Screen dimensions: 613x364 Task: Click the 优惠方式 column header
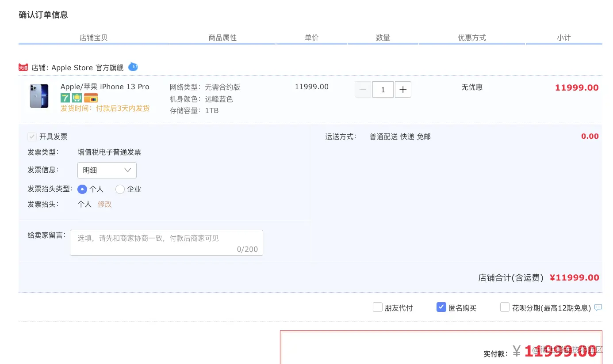click(472, 38)
